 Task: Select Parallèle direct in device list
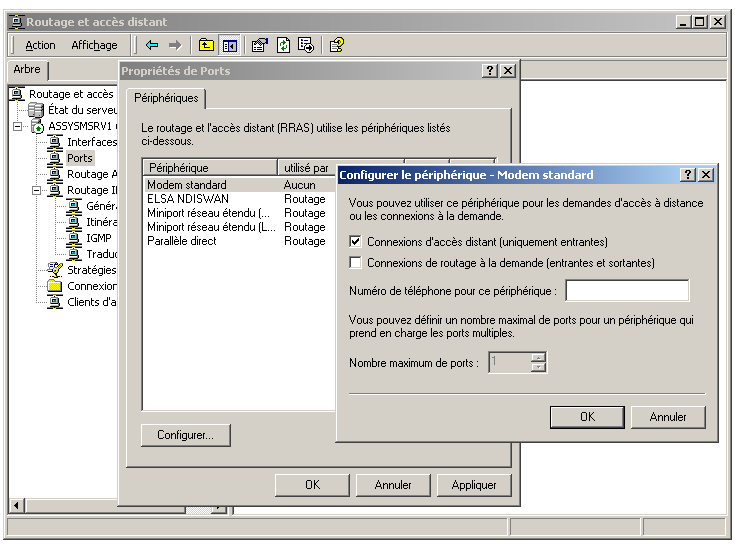tap(239, 241)
